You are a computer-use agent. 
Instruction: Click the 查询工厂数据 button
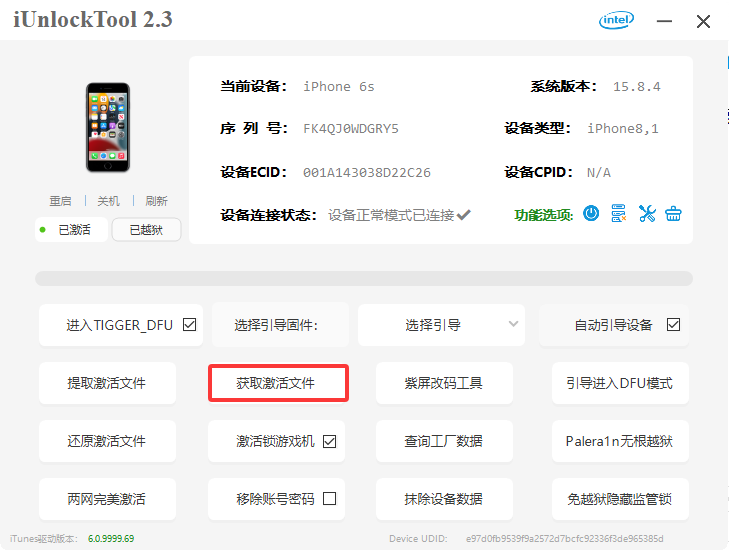tap(444, 441)
